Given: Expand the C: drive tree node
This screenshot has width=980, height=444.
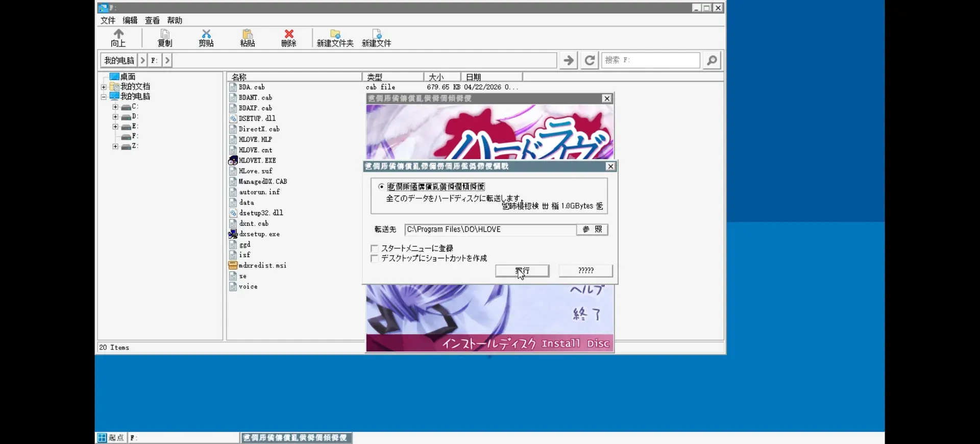Looking at the screenshot, I should click(x=115, y=107).
